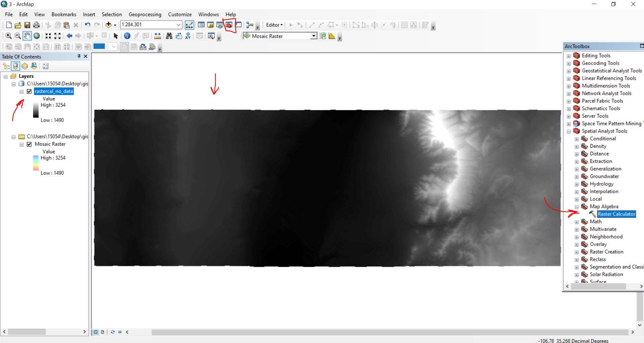Click the Add Data button

108,25
